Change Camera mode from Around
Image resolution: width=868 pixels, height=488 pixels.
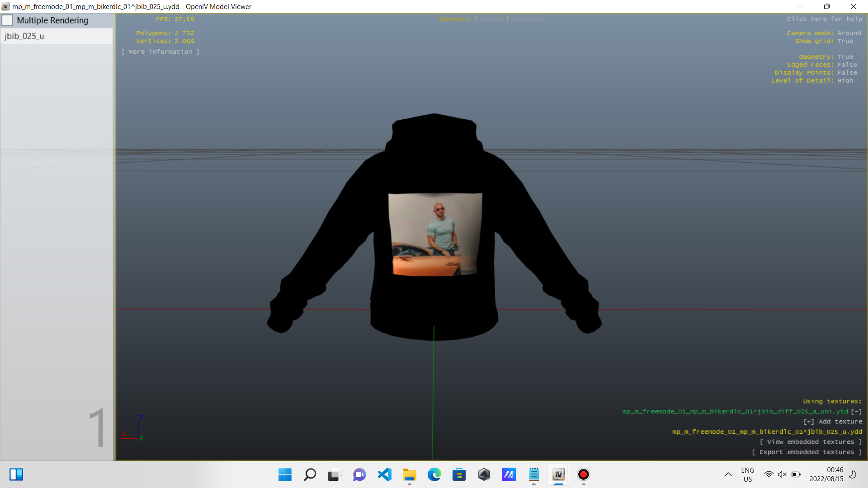tap(849, 33)
